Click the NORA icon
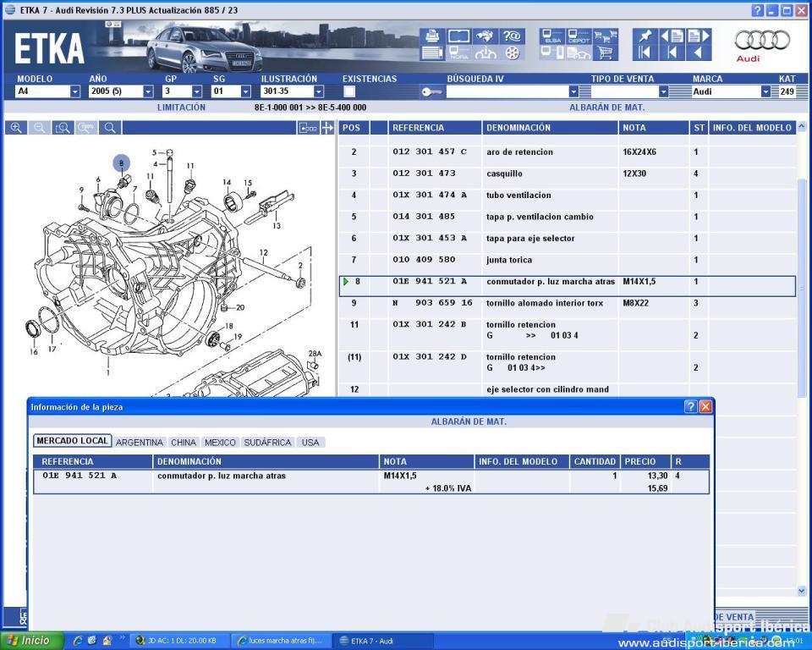 pyautogui.click(x=458, y=52)
